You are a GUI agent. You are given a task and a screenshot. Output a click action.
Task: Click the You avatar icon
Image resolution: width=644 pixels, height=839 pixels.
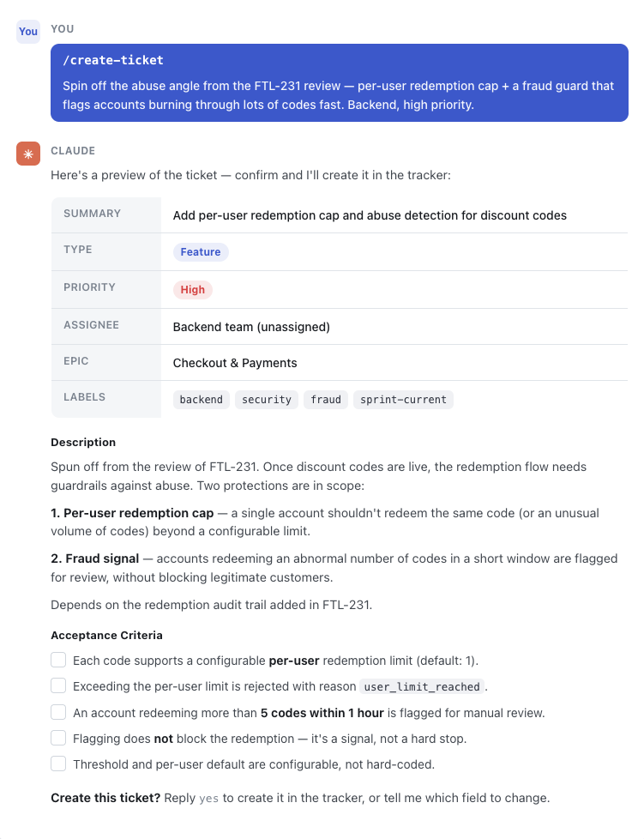pyautogui.click(x=27, y=31)
